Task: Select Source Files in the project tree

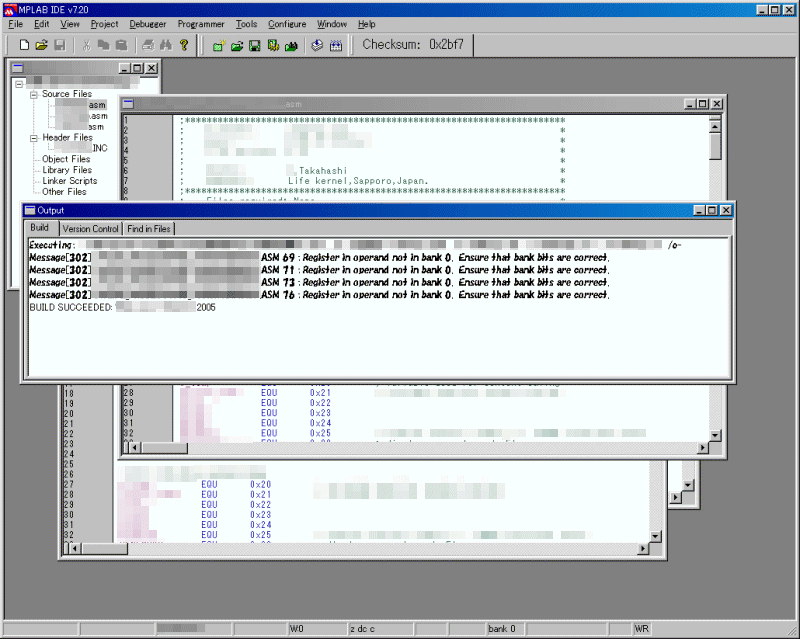Action: 67,94
